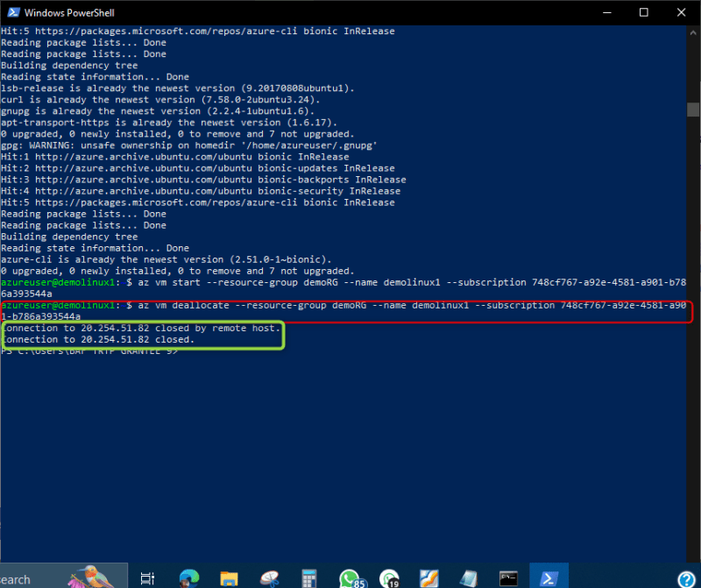The image size is (701, 588).
Task: Open Microsoft Edge from the taskbar
Action: click(x=189, y=577)
